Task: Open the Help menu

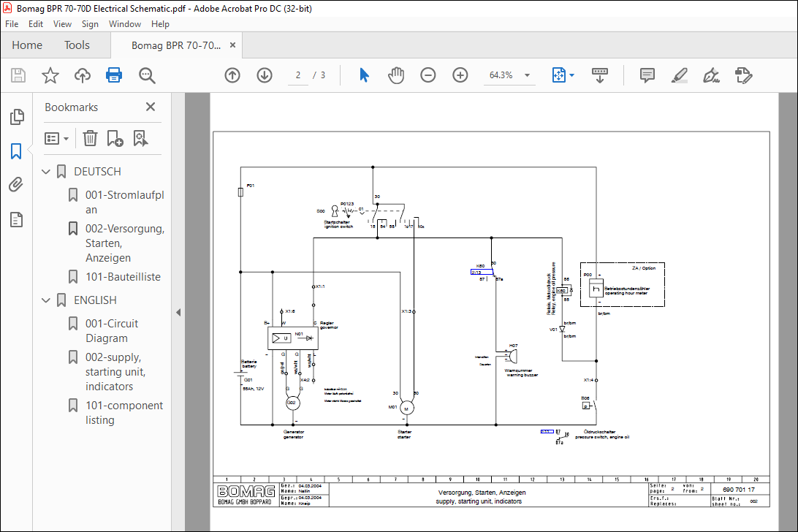Action: [160, 24]
